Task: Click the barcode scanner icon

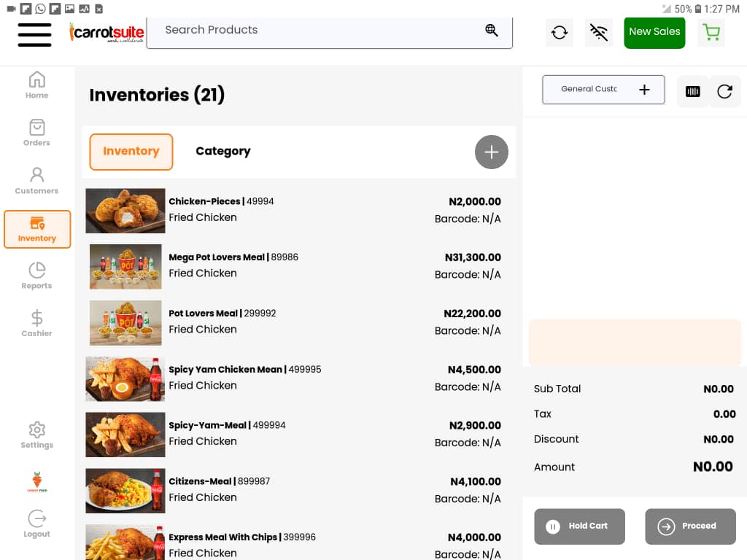Action: tap(693, 91)
